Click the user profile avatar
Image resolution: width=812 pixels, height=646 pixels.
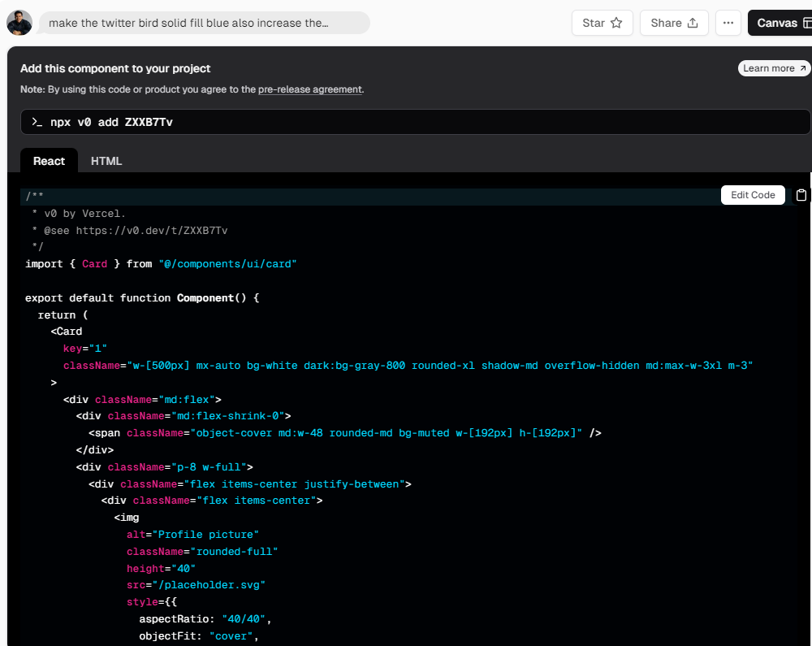point(19,23)
